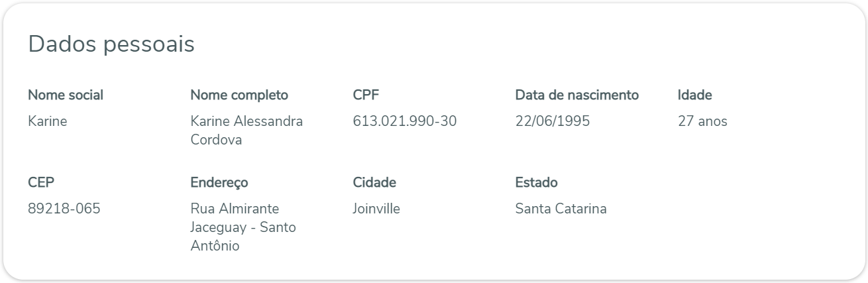The height and width of the screenshot is (283, 868).
Task: Select the full name Karine Alessandra Cordova
Action: 246,131
